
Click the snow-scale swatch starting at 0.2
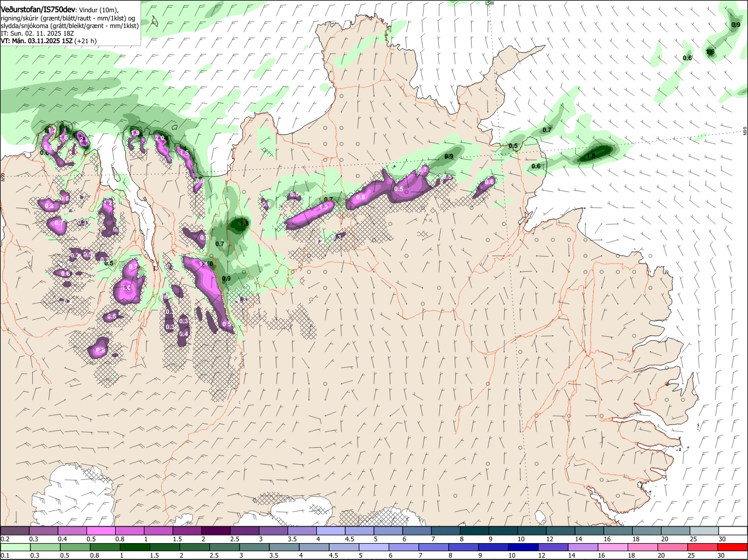(x=15, y=531)
